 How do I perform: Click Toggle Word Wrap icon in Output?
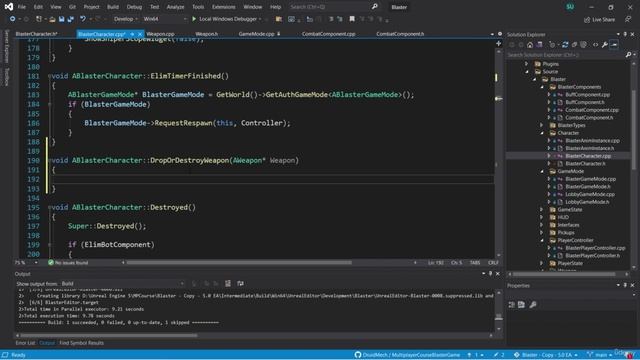point(240,283)
